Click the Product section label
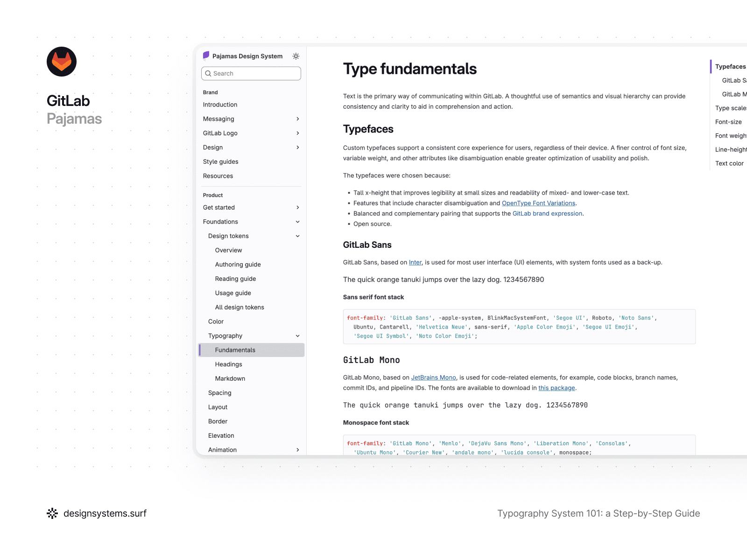This screenshot has width=747, height=560. 213,195
